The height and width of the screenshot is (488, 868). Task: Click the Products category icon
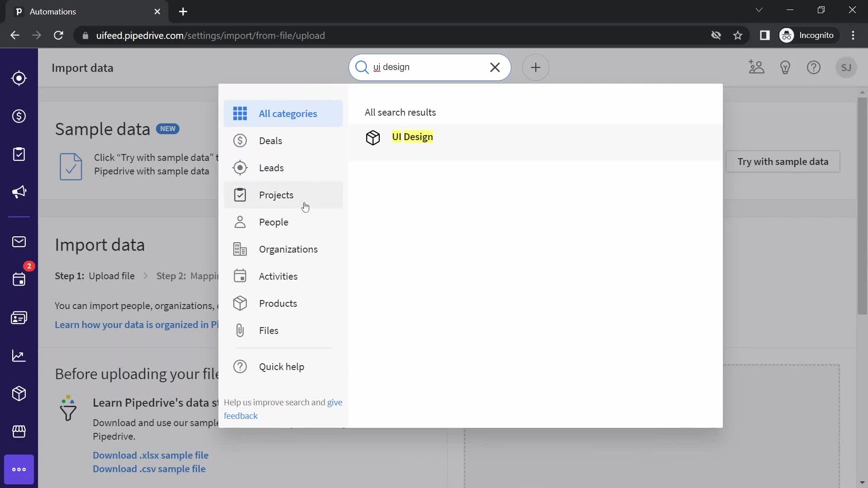[240, 303]
